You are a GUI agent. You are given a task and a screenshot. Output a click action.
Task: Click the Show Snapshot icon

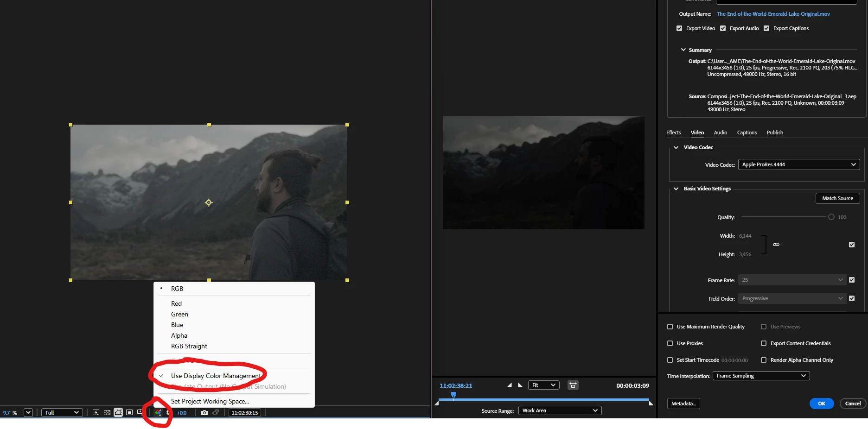pos(216,412)
